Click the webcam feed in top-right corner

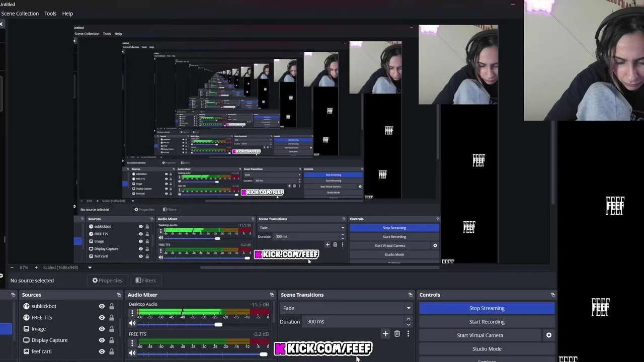point(584,60)
